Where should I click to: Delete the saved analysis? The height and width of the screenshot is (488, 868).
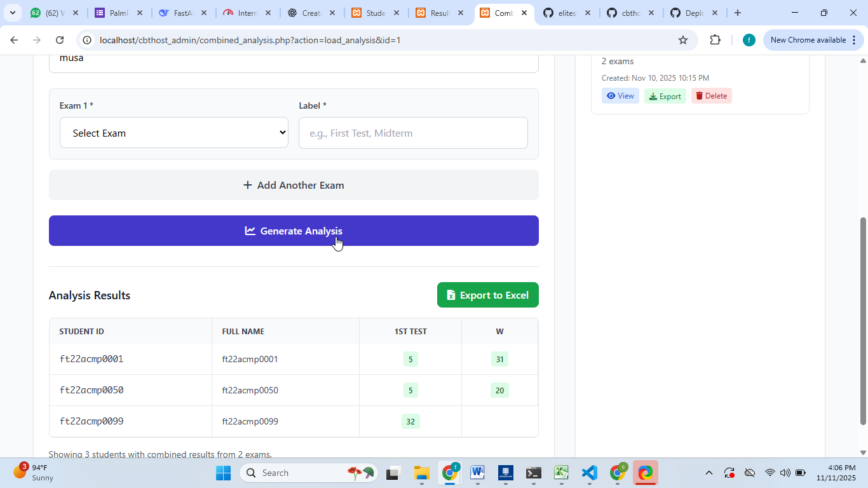(x=712, y=96)
